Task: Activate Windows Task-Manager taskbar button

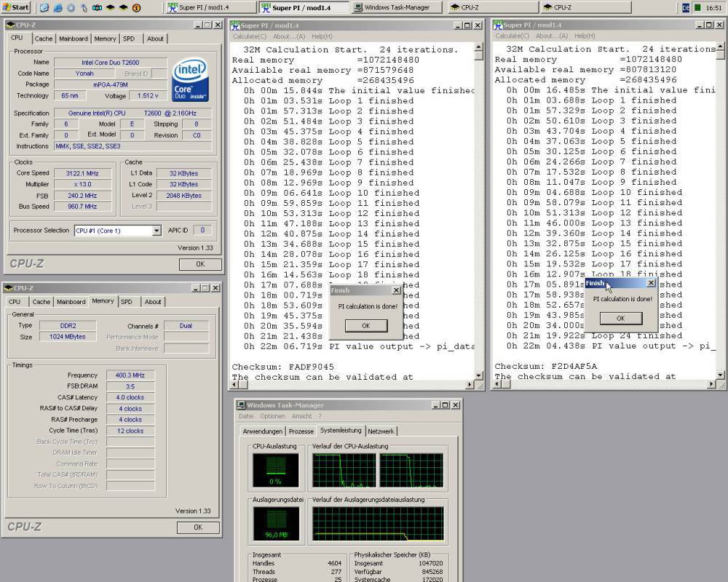Action: point(397,7)
